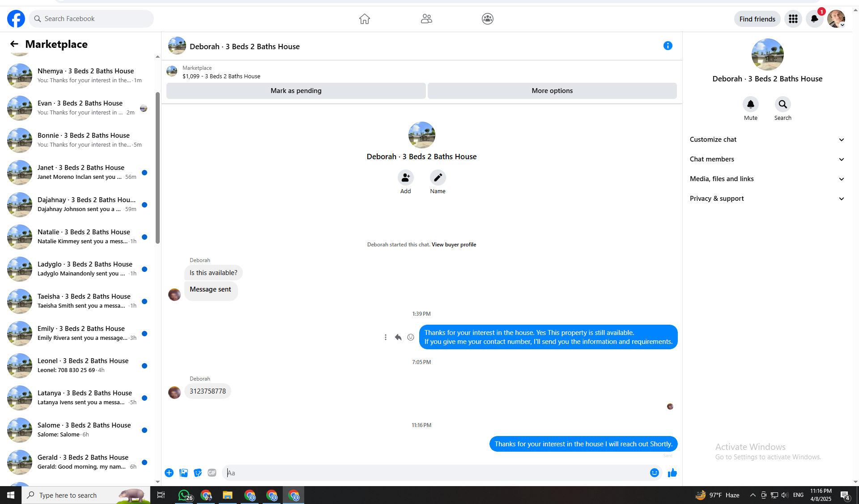Click the GIF picker icon
This screenshot has width=859, height=504.
(212, 473)
